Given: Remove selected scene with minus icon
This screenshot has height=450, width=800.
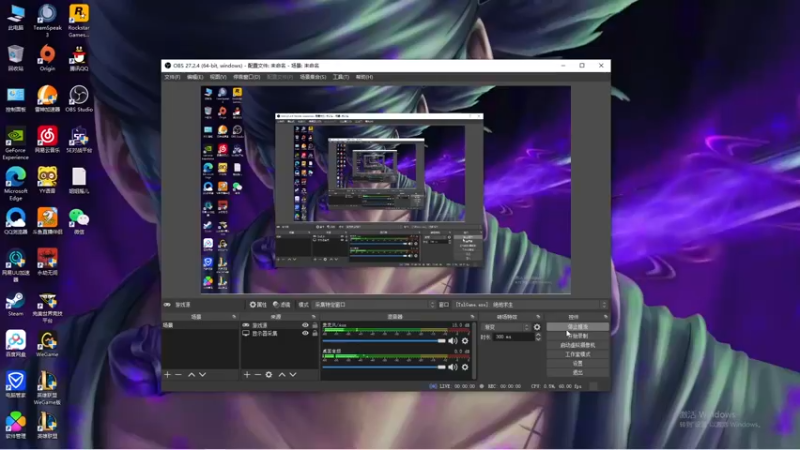Looking at the screenshot, I should click(178, 374).
